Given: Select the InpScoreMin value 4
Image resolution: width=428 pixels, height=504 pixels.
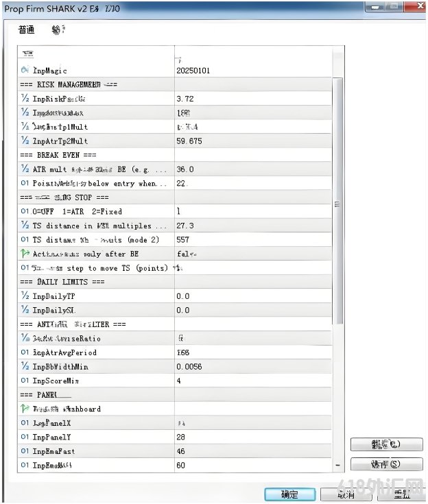Looking at the screenshot, I should click(178, 381).
